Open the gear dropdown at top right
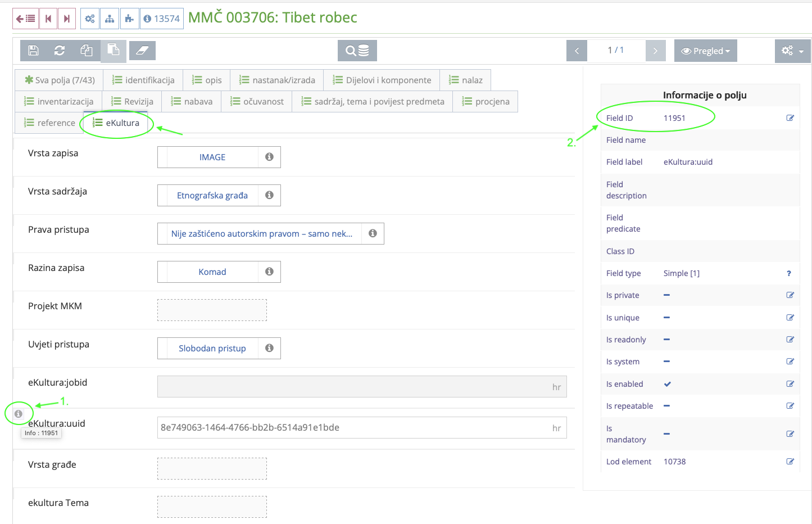This screenshot has height=524, width=812. (x=792, y=50)
